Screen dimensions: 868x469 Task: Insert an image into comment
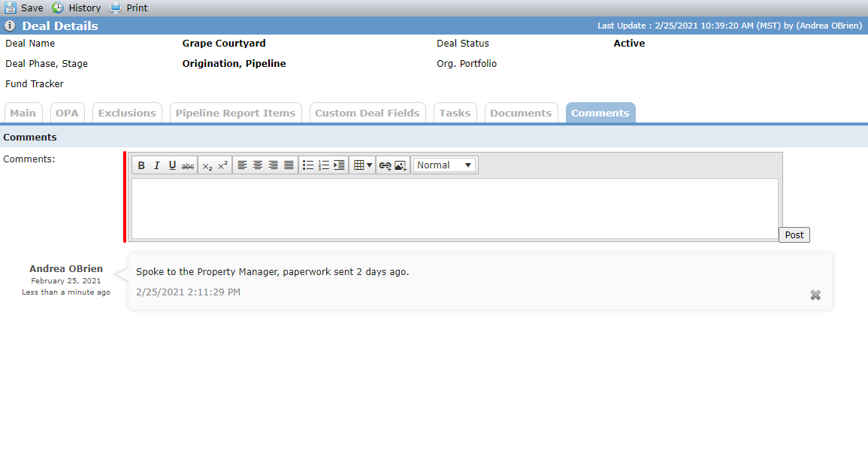[401, 165]
